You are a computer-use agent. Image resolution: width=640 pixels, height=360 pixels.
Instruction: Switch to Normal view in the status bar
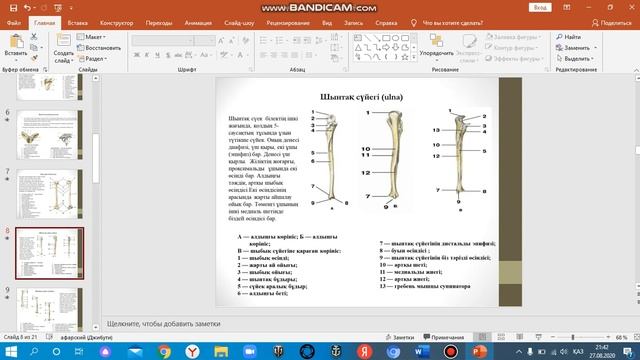point(482,337)
